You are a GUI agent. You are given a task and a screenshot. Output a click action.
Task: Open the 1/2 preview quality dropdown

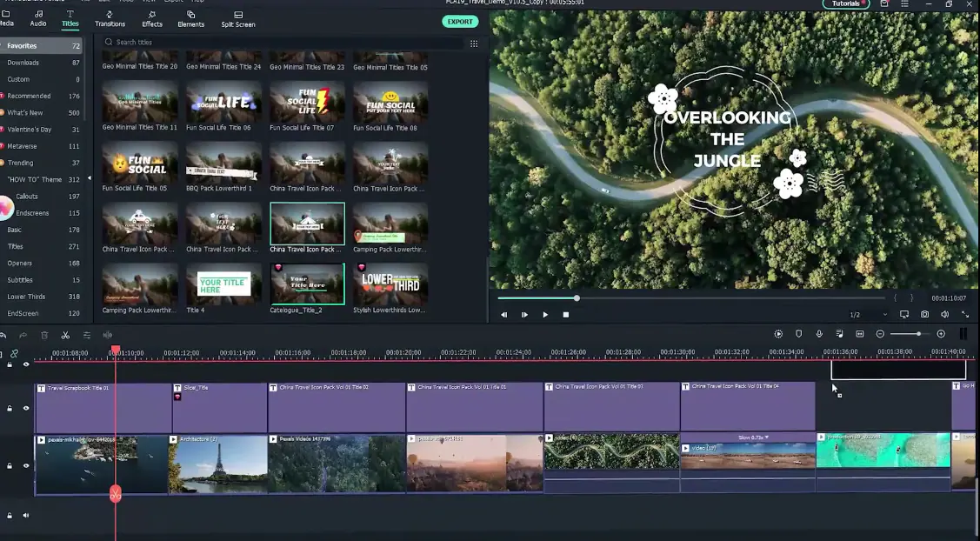[868, 315]
